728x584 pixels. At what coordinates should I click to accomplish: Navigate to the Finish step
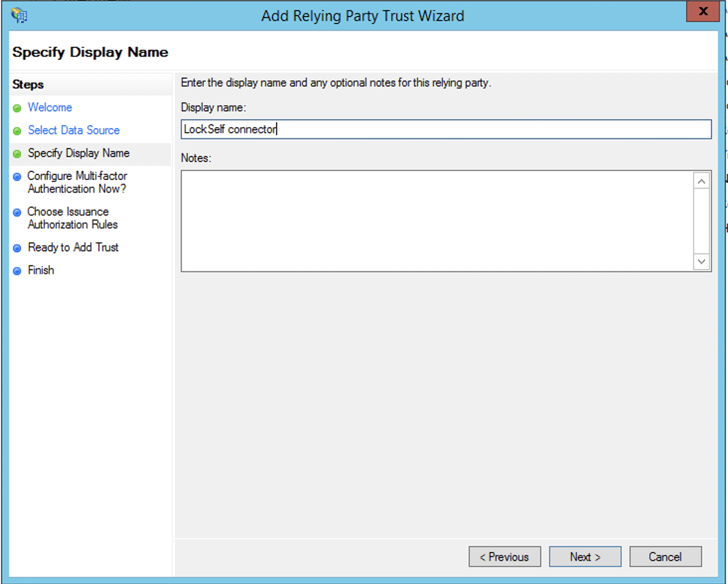tap(41, 270)
